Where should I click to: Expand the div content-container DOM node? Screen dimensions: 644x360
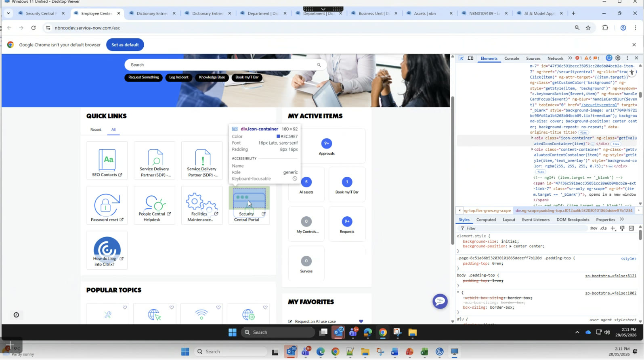click(532, 149)
